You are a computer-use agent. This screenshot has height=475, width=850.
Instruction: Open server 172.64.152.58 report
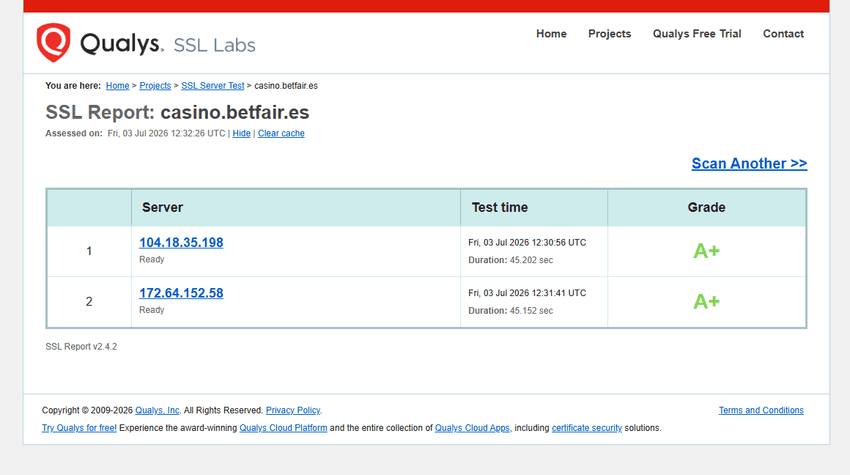181,293
